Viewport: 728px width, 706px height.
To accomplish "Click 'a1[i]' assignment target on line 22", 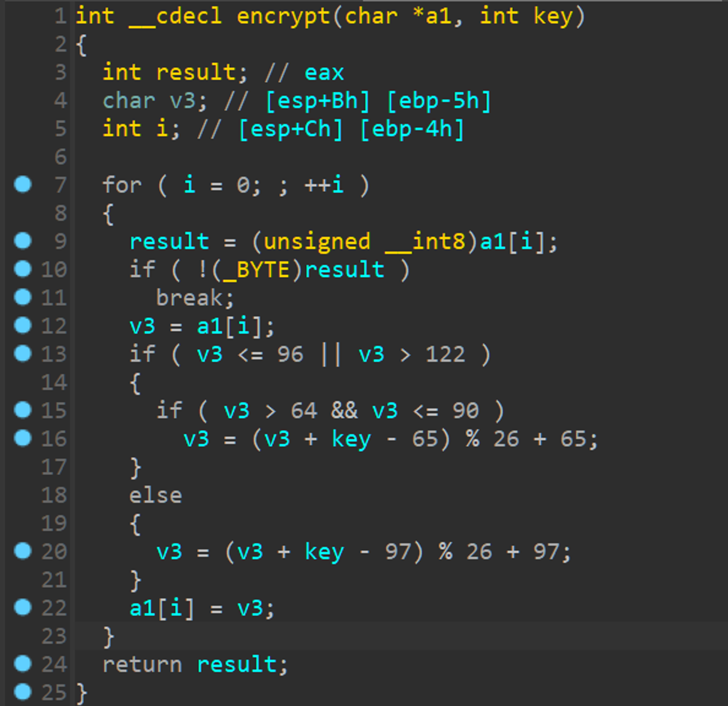I will (162, 609).
